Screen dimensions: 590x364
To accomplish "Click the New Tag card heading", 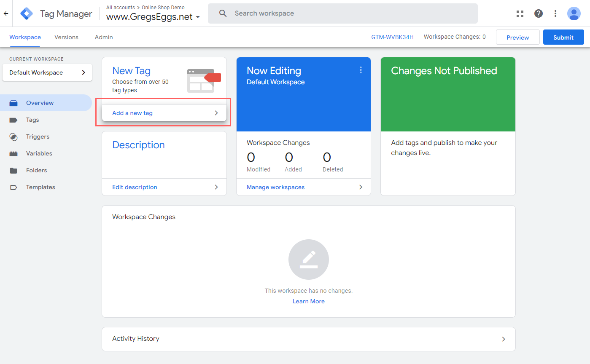I will click(131, 71).
